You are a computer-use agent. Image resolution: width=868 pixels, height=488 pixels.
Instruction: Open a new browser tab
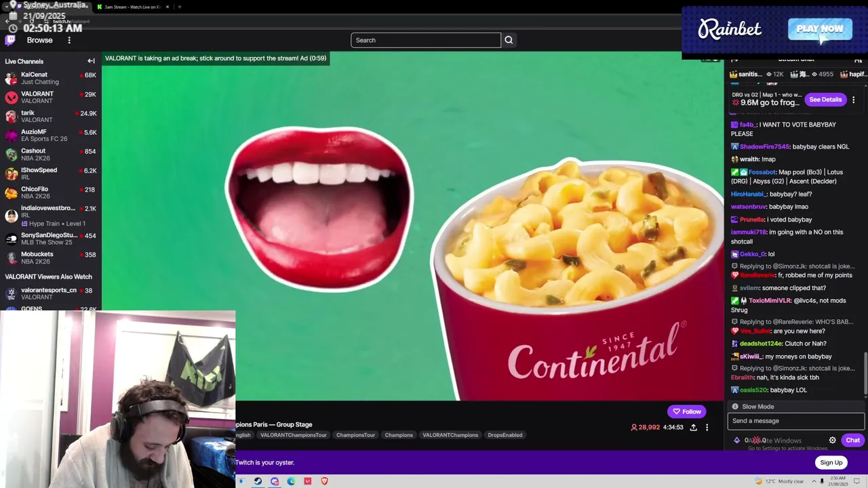point(179,7)
